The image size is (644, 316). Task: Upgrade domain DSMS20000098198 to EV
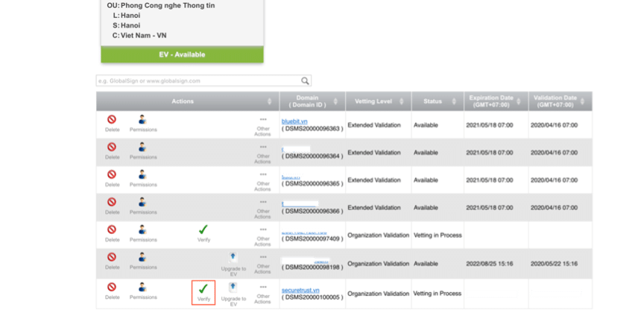(x=233, y=262)
